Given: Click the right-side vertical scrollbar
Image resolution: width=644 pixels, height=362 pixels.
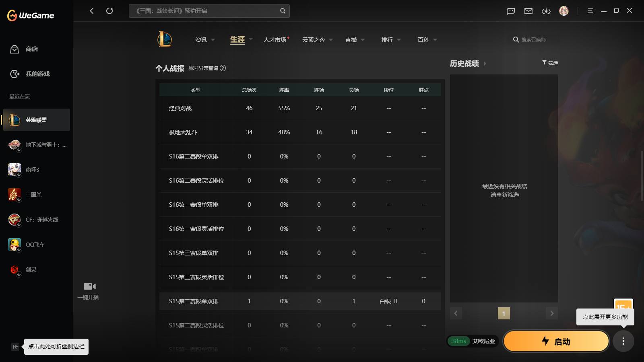Looking at the screenshot, I should pos(642,176).
